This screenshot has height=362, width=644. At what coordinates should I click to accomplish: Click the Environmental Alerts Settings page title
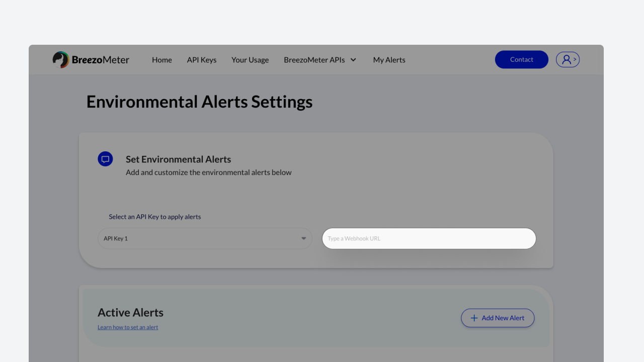[199, 102]
